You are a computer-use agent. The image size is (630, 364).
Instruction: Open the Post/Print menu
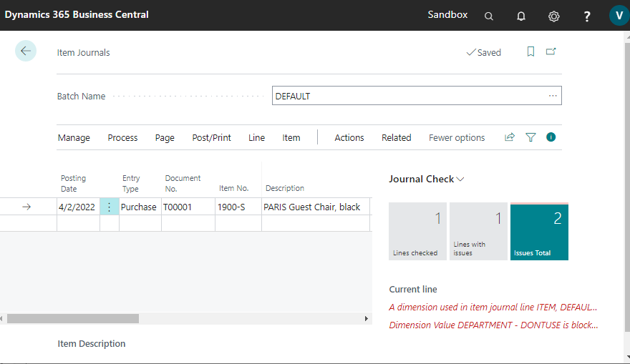(x=211, y=137)
